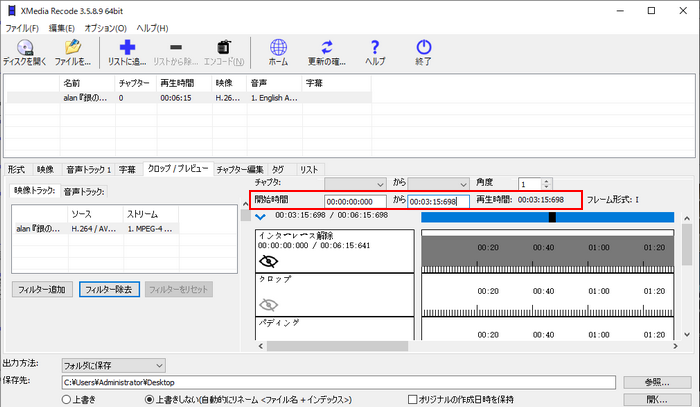Enable オリジナルの作成日時を保持 checkbox
Image resolution: width=700 pixels, height=407 pixels.
pyautogui.click(x=413, y=398)
